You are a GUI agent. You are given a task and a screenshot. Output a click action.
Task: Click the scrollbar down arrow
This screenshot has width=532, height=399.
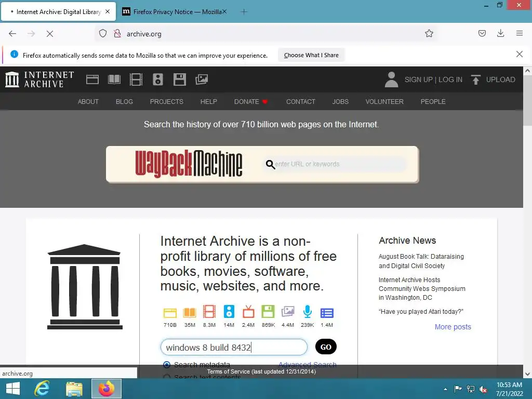point(527,374)
